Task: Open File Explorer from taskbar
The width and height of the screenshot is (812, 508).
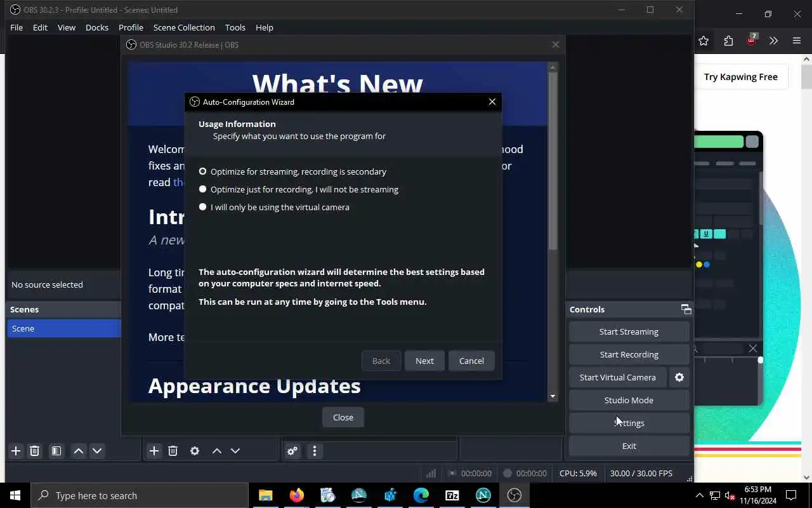Action: click(265, 495)
